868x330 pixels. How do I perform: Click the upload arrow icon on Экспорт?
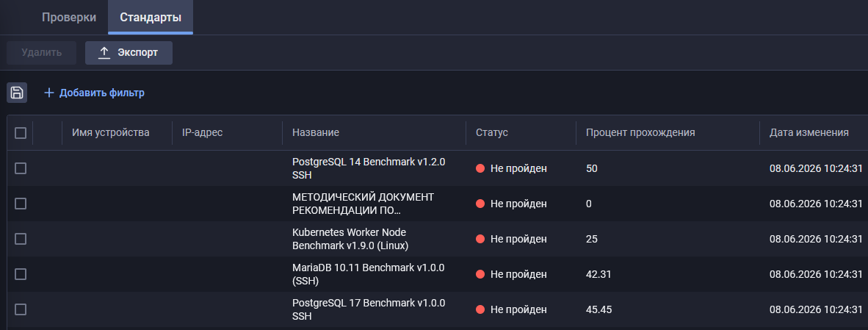tap(104, 53)
